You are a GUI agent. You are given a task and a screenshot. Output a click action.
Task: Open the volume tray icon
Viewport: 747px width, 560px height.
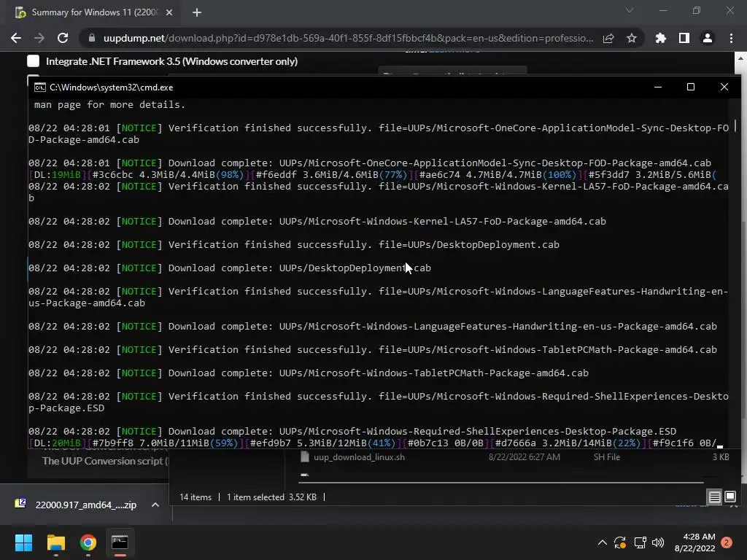[658, 542]
